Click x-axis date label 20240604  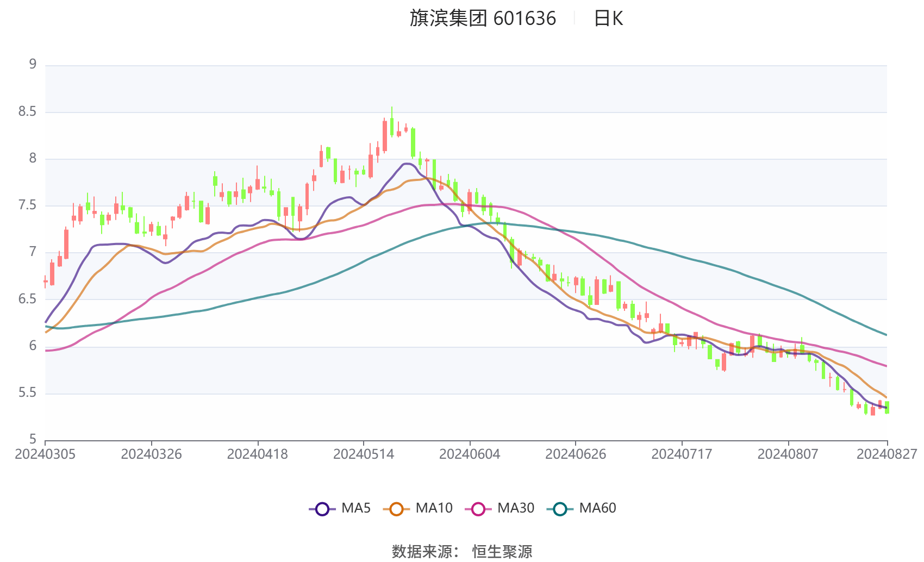click(470, 454)
